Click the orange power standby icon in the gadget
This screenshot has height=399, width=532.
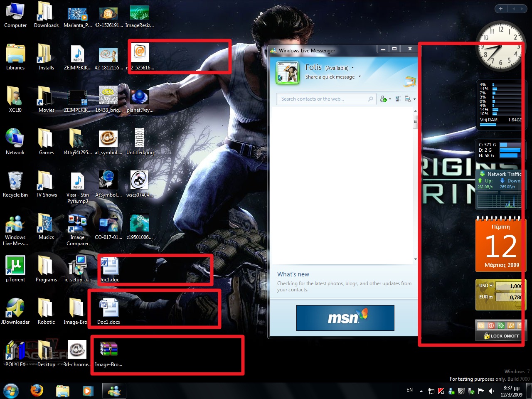pos(481,325)
